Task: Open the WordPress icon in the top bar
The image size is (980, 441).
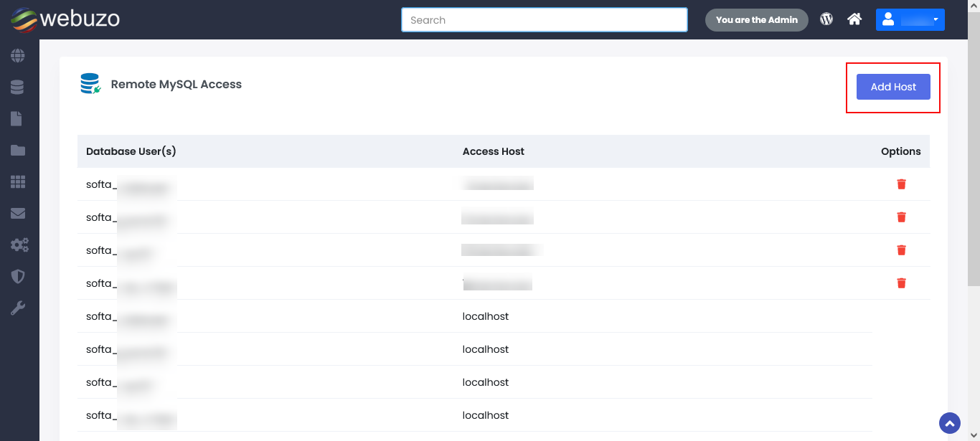Action: pos(826,19)
